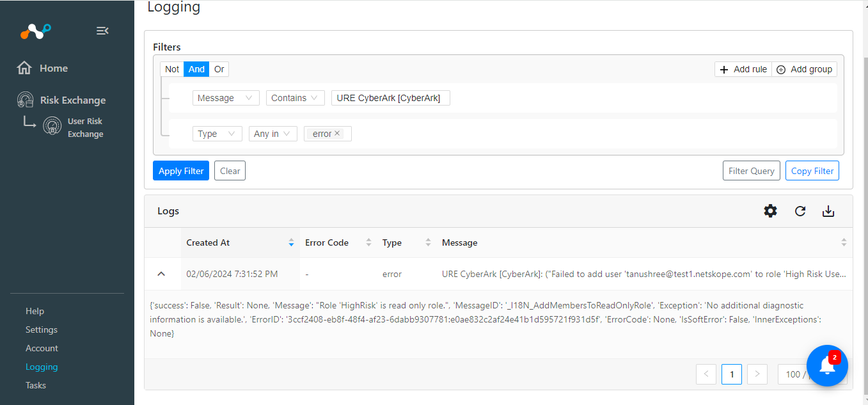Download logs with download icon
Viewport: 868px width, 405px height.
point(828,211)
